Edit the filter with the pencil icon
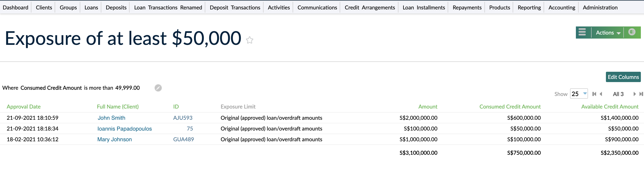 click(x=158, y=88)
